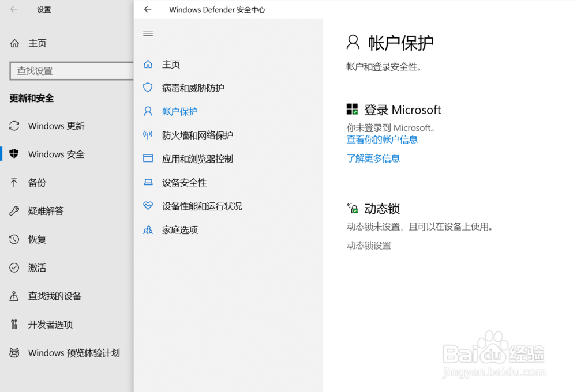Click the 登录 Microsoft heading
This screenshot has width=577, height=392.
pos(403,110)
